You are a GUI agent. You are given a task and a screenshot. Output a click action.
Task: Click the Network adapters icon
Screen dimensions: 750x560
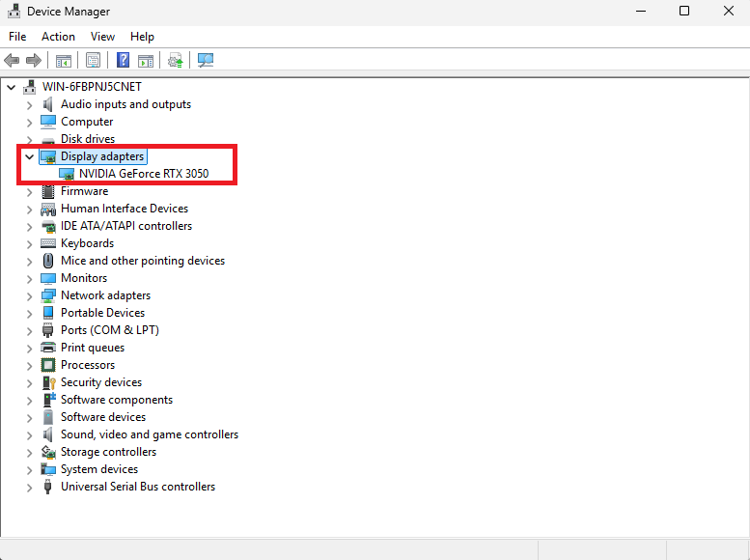[48, 295]
